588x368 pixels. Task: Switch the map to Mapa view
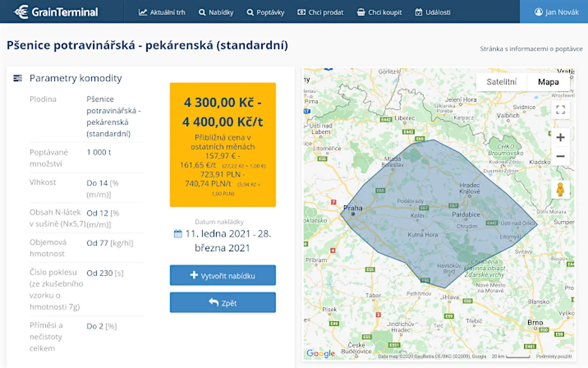tap(548, 82)
